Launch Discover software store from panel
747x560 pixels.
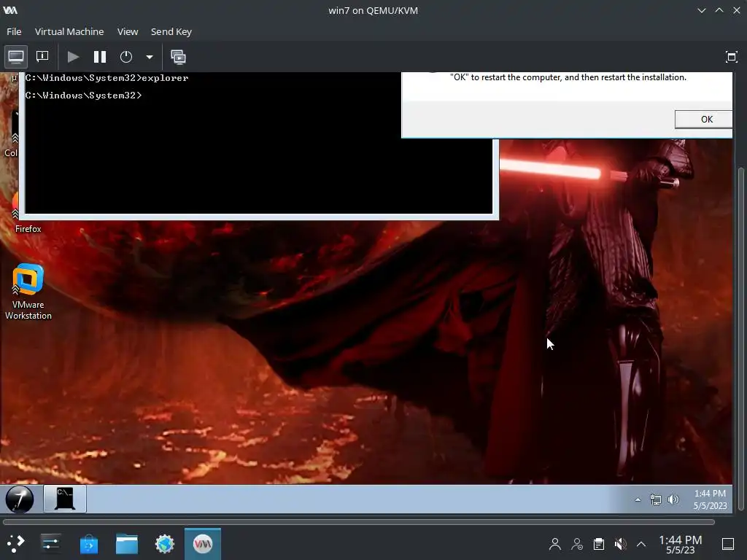[88, 544]
